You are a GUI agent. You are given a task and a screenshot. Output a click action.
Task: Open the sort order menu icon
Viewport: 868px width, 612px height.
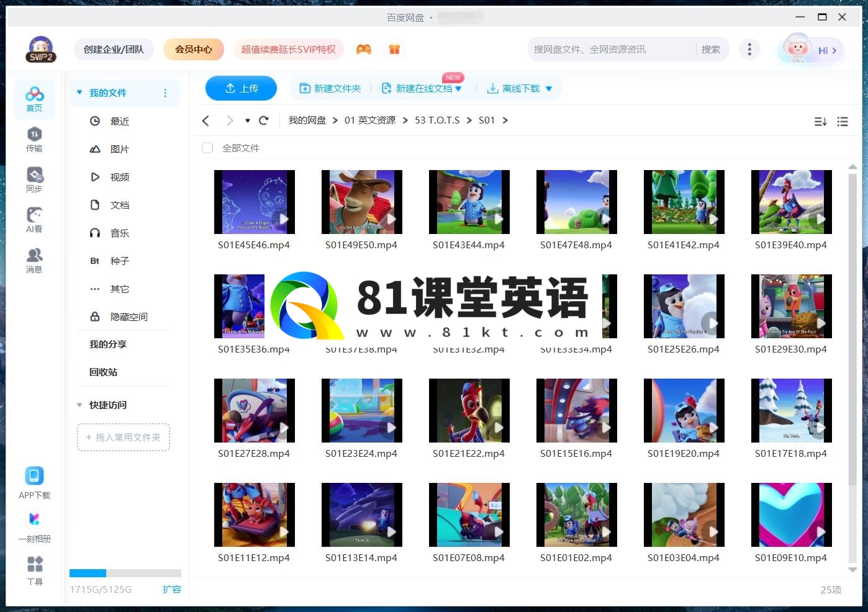click(x=820, y=122)
